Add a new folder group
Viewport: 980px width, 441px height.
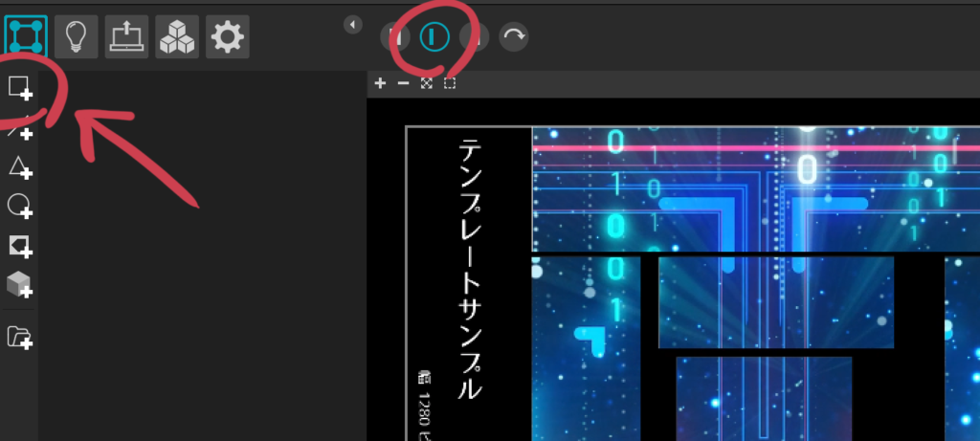click(20, 336)
